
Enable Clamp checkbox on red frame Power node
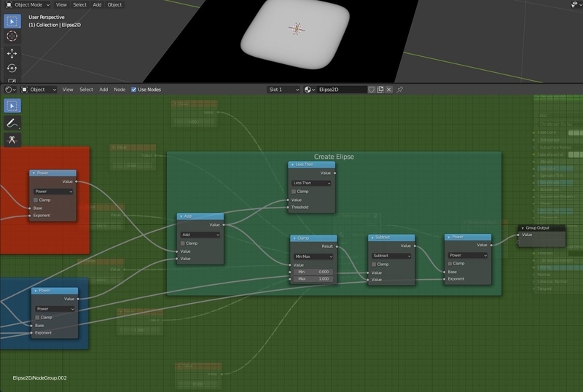tap(36, 200)
